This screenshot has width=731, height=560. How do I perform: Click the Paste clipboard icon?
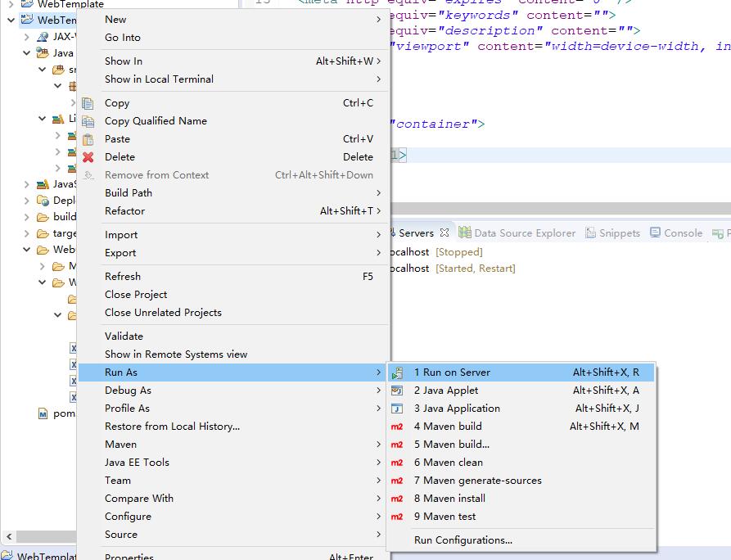pos(88,139)
